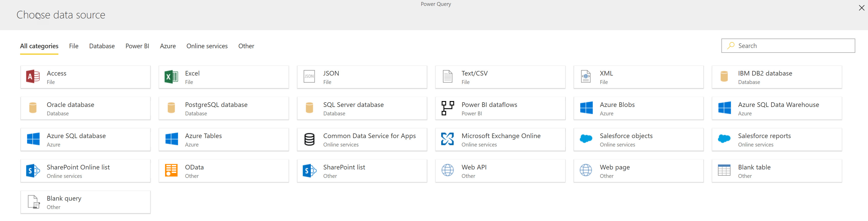Choose the Excel connector label
This screenshot has width=868, height=221.
[192, 73]
